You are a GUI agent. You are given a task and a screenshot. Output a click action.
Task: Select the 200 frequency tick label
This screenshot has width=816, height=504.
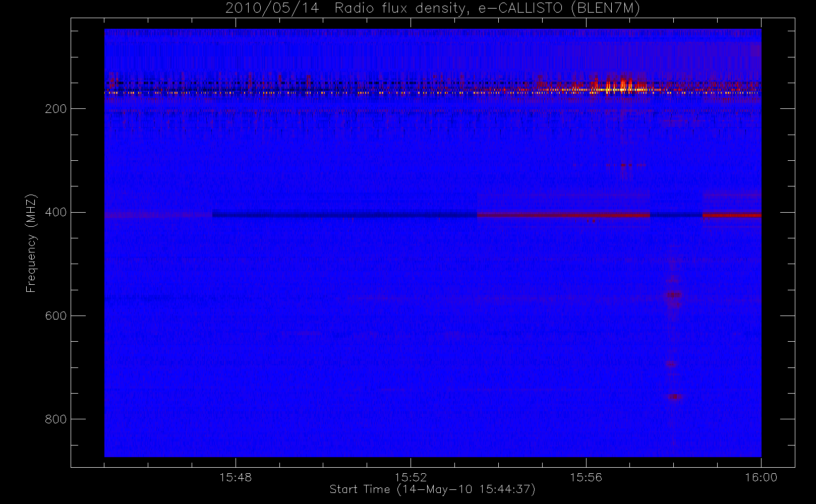click(x=55, y=109)
